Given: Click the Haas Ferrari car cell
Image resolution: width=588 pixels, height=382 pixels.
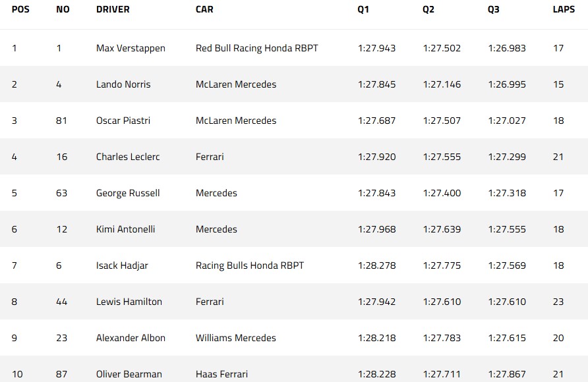Looking at the screenshot, I should 221,374.
